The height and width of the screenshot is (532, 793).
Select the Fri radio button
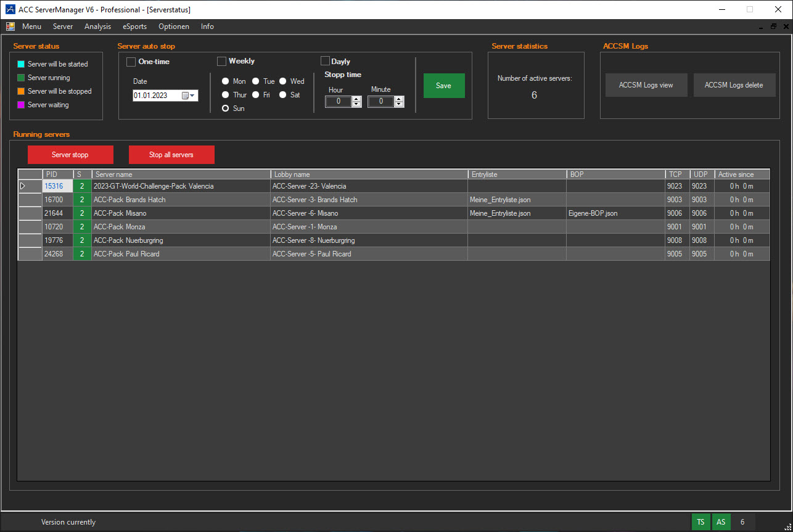256,95
